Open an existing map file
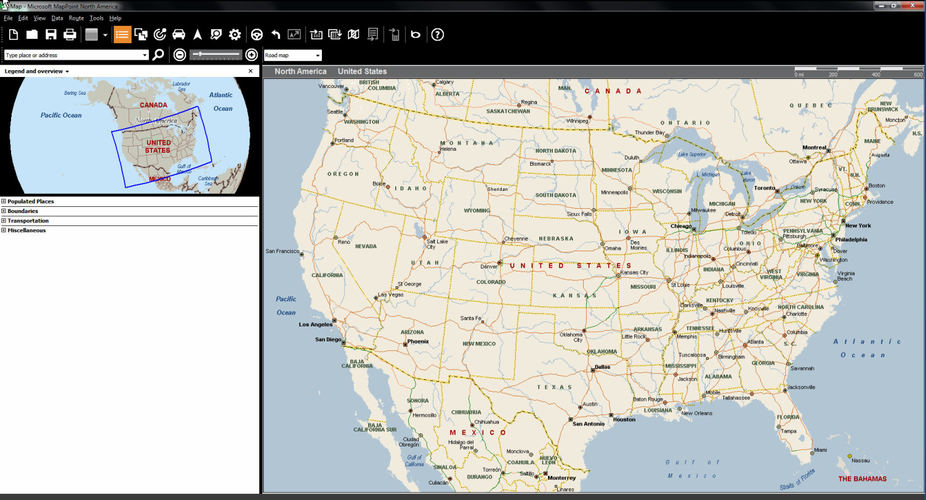This screenshot has width=926, height=500. (x=32, y=35)
